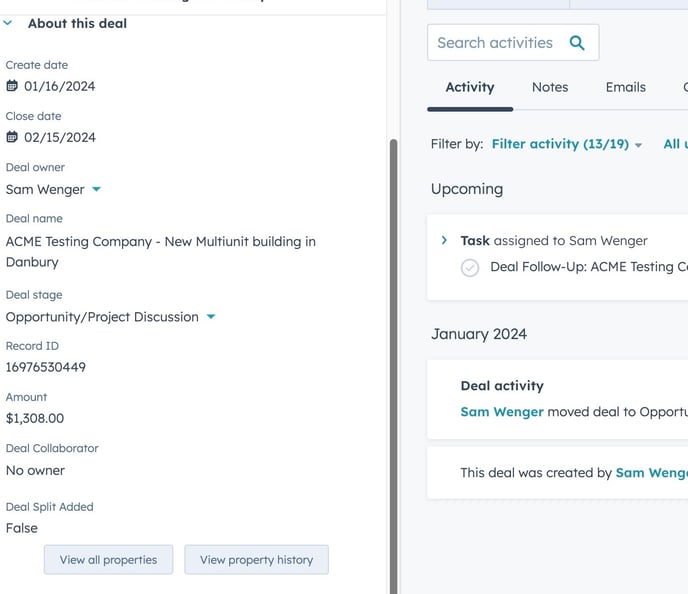Click the Search activities input field
The height and width of the screenshot is (594, 688).
495,43
